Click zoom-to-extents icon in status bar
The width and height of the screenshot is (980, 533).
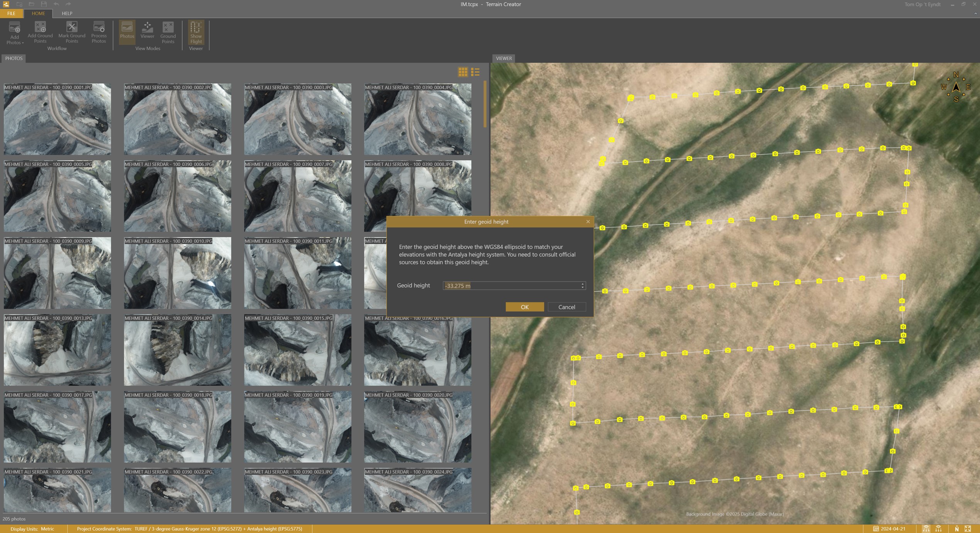(x=968, y=529)
